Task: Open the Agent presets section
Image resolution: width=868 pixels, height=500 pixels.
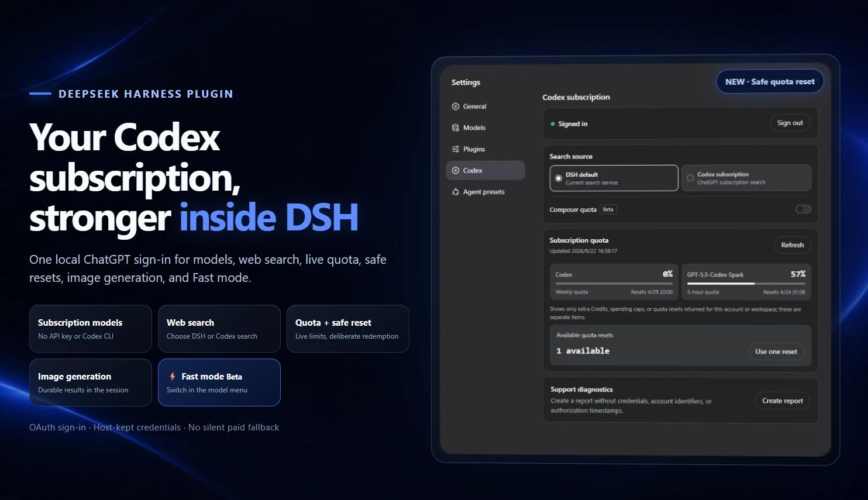Action: click(x=485, y=192)
